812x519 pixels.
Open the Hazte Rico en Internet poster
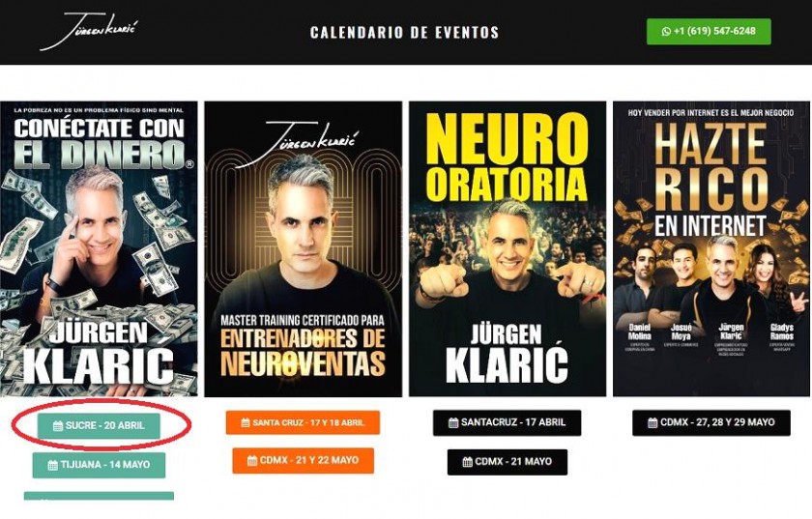tap(711, 249)
